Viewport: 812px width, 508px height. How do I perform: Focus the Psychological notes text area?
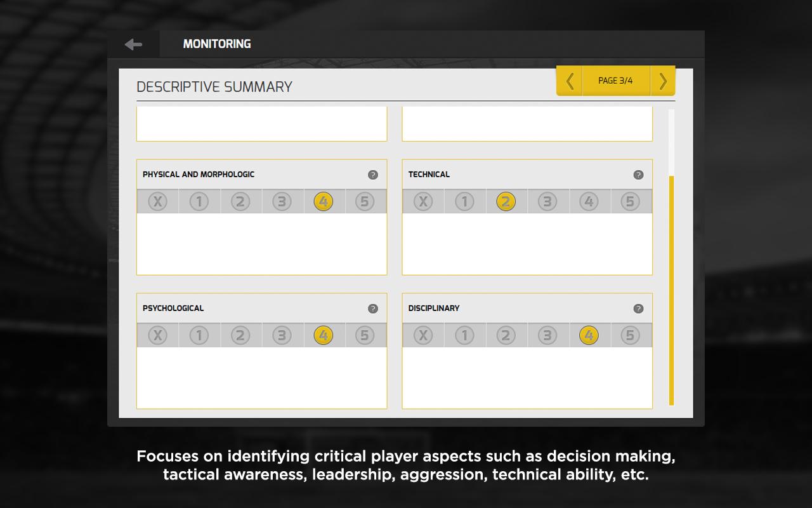tap(261, 377)
